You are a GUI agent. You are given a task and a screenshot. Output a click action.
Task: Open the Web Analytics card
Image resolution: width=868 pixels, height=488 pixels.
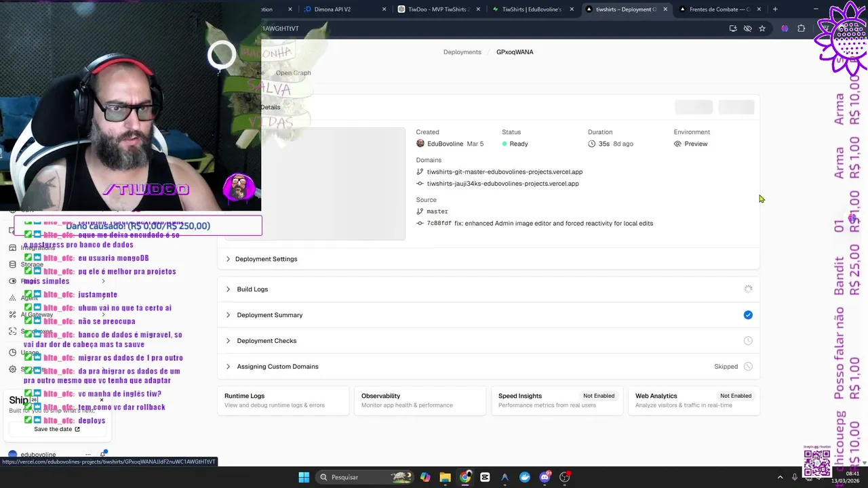[x=694, y=400]
